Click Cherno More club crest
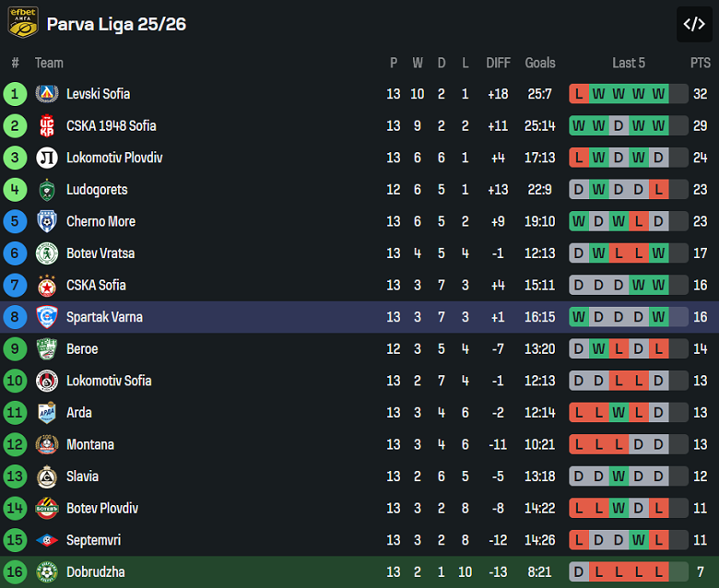Image resolution: width=719 pixels, height=588 pixels. [x=47, y=221]
